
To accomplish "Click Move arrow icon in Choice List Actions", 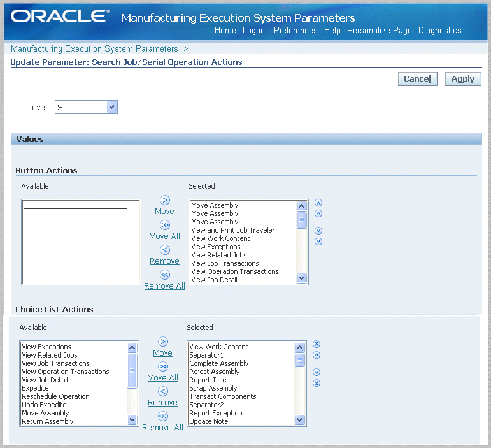I will 163,342.
